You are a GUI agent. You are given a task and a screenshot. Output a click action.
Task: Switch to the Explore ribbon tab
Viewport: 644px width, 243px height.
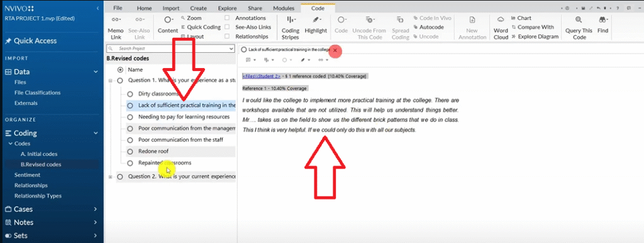tap(228, 8)
